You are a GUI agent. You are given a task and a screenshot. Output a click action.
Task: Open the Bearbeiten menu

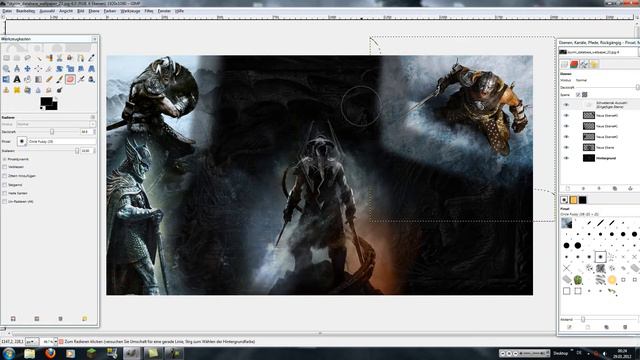coord(25,11)
